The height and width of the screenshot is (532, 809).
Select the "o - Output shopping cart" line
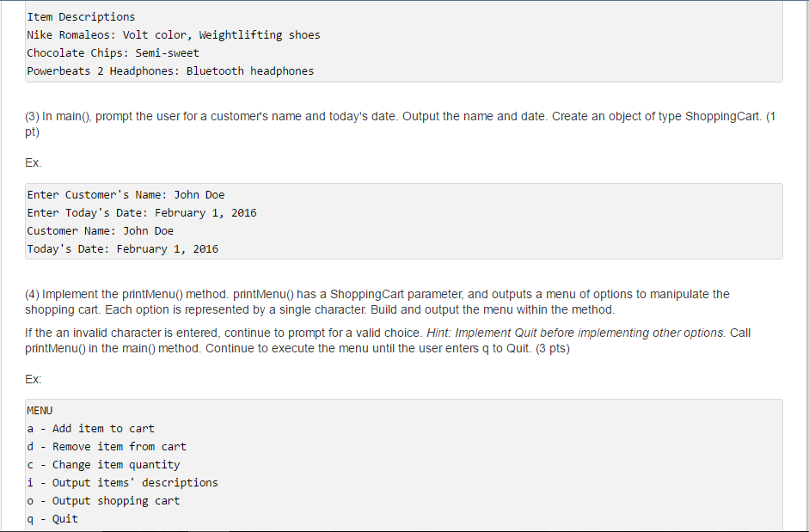click(x=103, y=501)
